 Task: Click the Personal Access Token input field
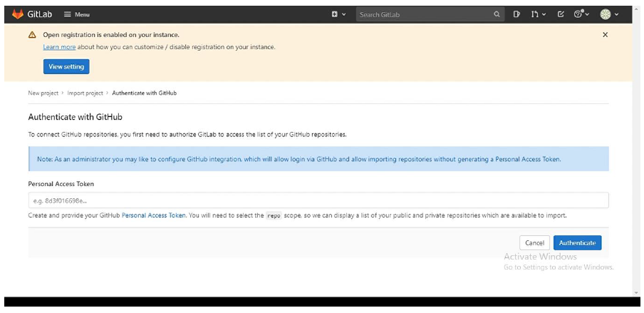coord(318,200)
